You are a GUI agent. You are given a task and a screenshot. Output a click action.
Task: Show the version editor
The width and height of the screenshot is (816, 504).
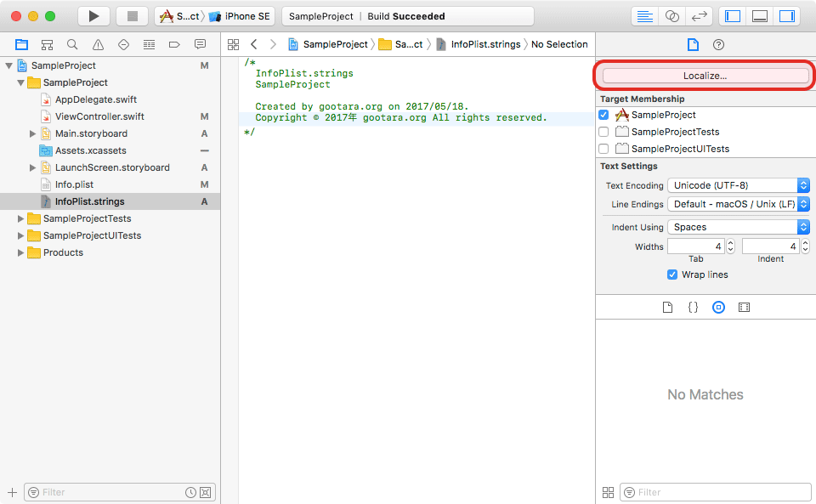click(x=699, y=16)
